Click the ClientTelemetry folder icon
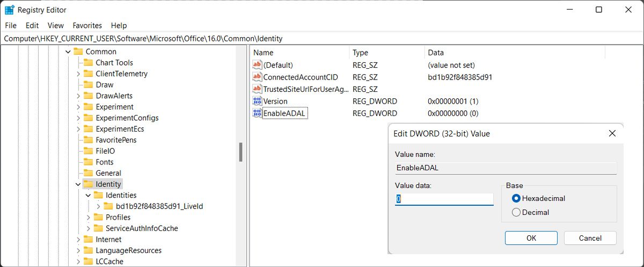The width and height of the screenshot is (644, 267). 89,74
